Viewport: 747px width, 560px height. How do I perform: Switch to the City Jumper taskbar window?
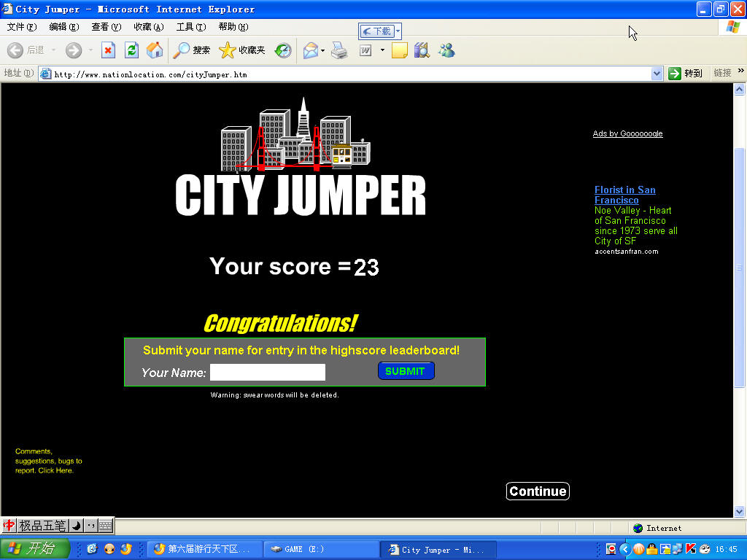tap(438, 550)
